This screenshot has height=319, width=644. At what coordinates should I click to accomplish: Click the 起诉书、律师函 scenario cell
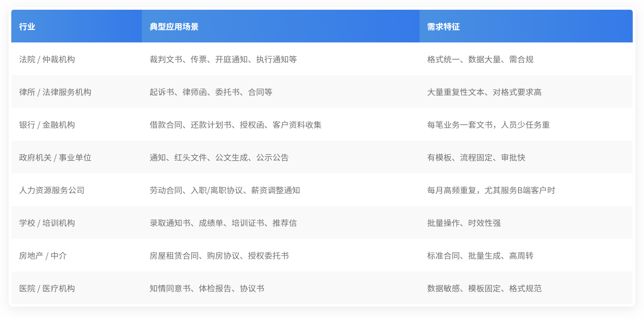(211, 92)
